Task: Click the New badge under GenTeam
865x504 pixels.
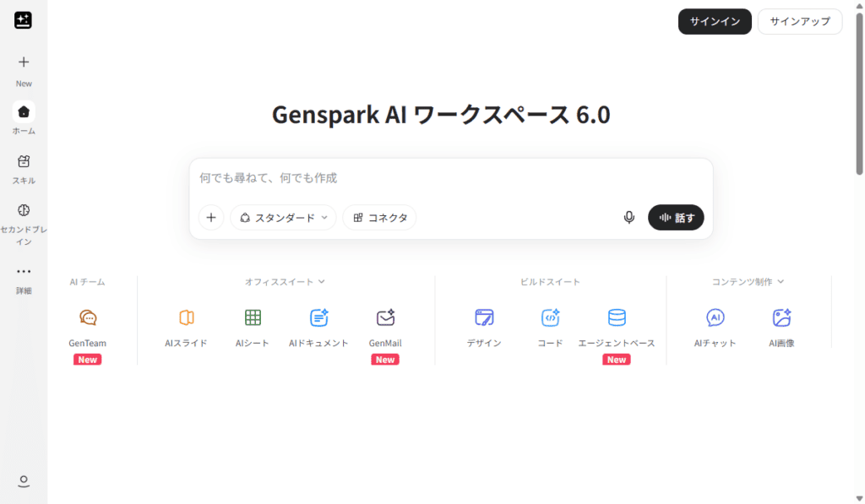Action: 88,360
